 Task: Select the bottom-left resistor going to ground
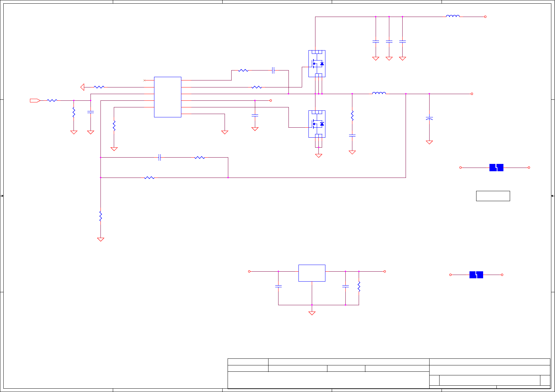pos(100,216)
